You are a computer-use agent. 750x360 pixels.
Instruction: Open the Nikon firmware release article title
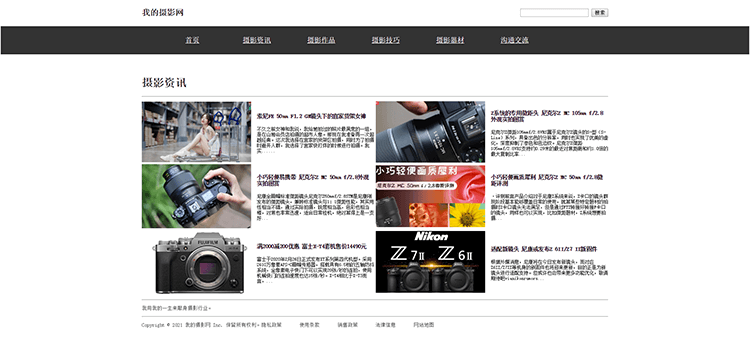tap(544, 249)
